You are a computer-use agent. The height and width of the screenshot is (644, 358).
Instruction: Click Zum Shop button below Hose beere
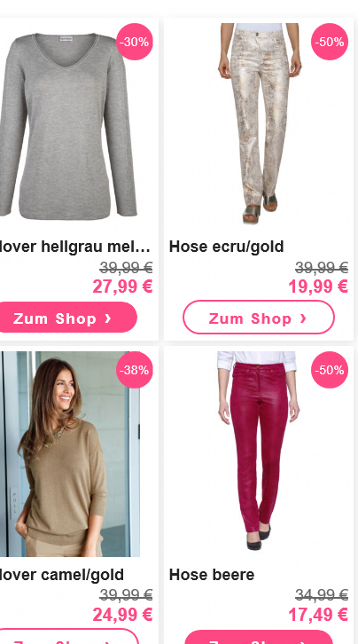(259, 637)
